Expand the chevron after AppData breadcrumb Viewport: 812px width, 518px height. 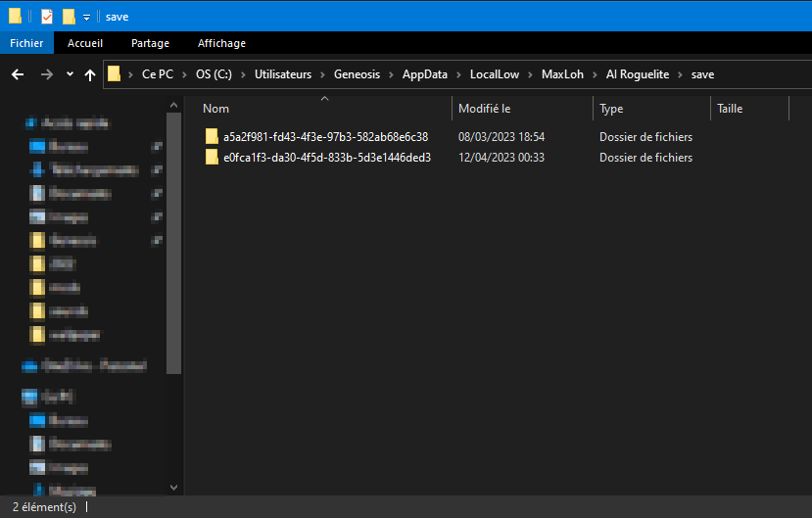point(457,74)
